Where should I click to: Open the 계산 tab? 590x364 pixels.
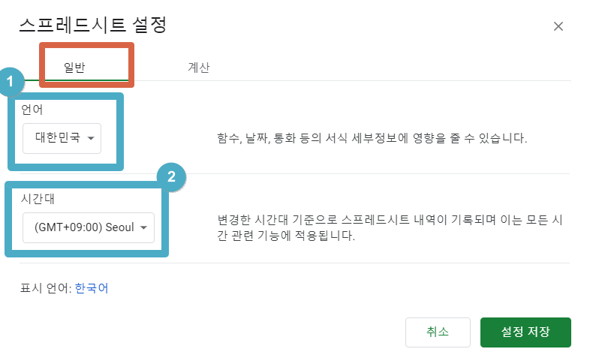(199, 68)
